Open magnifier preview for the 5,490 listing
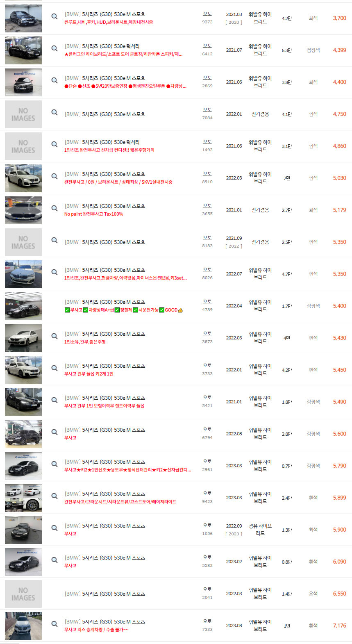Viewport: 352px width, 644px height. (54, 400)
